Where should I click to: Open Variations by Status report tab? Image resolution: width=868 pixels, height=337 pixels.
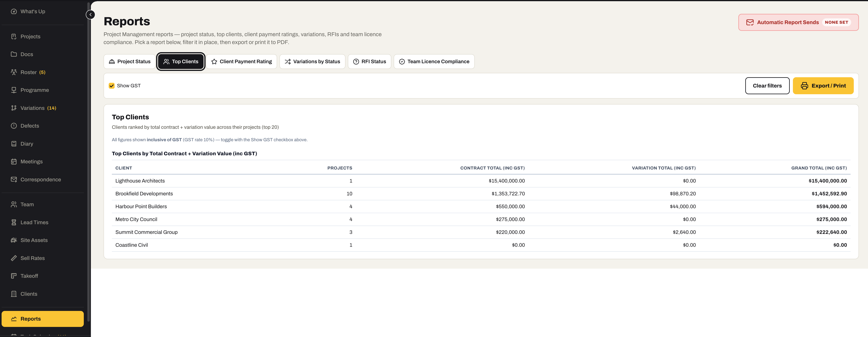pyautogui.click(x=312, y=62)
